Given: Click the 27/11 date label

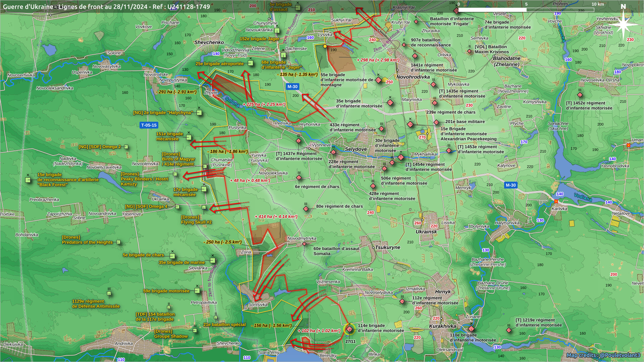Looking at the screenshot, I should pos(350,342).
